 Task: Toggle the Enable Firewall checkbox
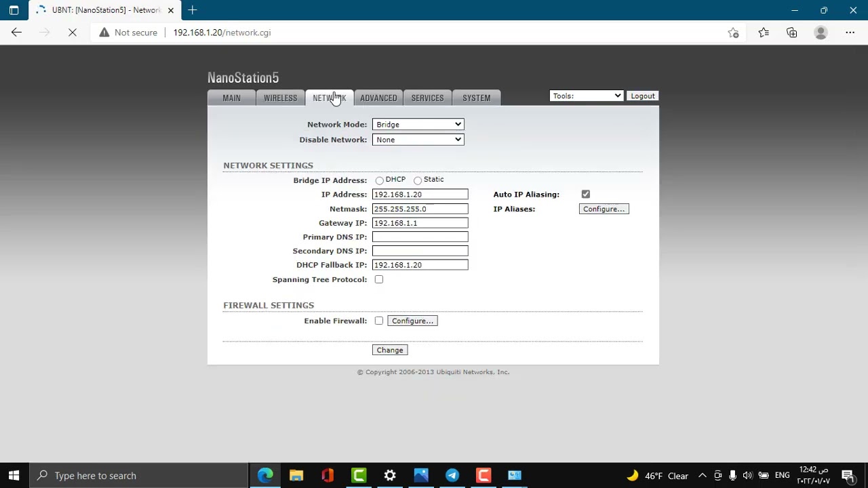379,321
